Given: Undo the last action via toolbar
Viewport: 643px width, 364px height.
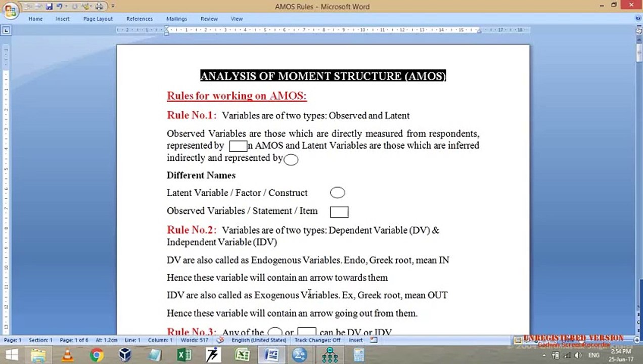Looking at the screenshot, I should click(x=59, y=7).
